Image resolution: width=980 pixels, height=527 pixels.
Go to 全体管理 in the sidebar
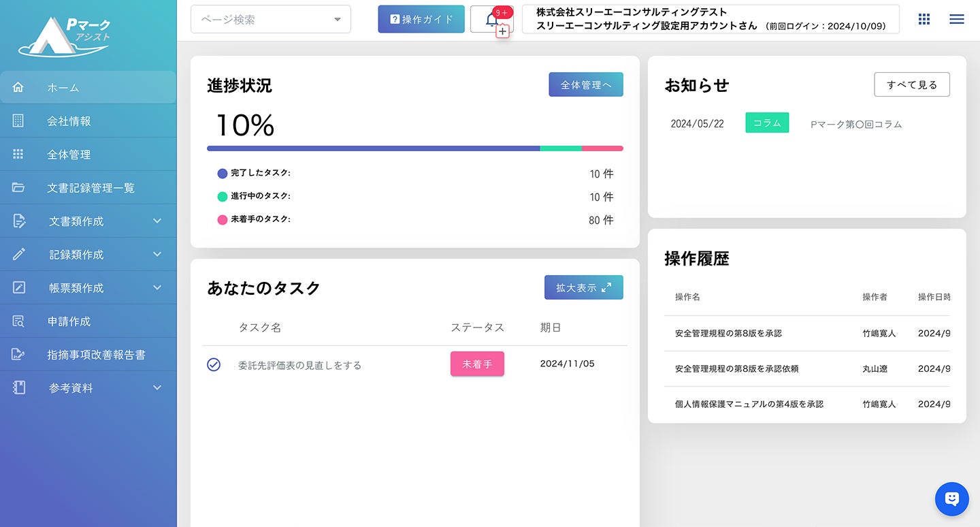(x=69, y=155)
